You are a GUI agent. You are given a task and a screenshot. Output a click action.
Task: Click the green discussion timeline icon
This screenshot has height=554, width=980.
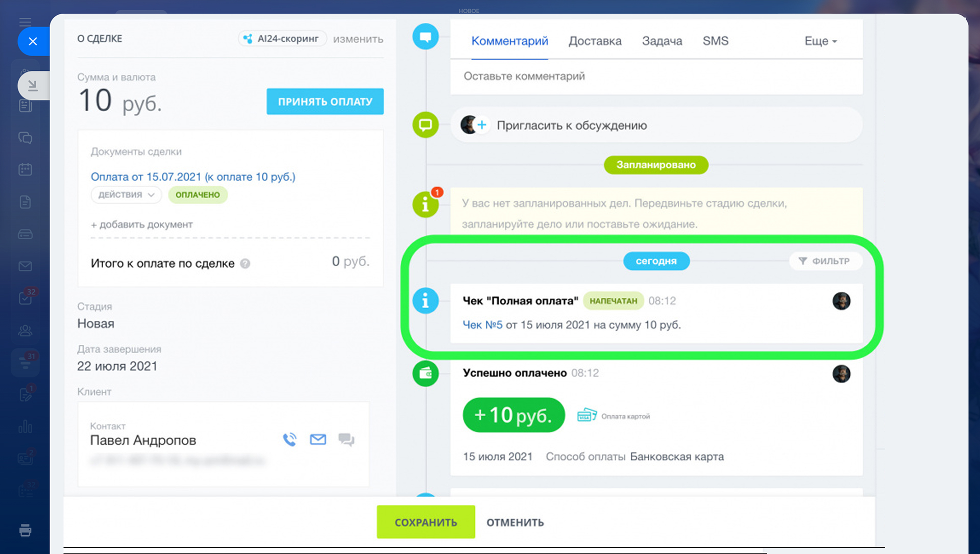pos(425,124)
